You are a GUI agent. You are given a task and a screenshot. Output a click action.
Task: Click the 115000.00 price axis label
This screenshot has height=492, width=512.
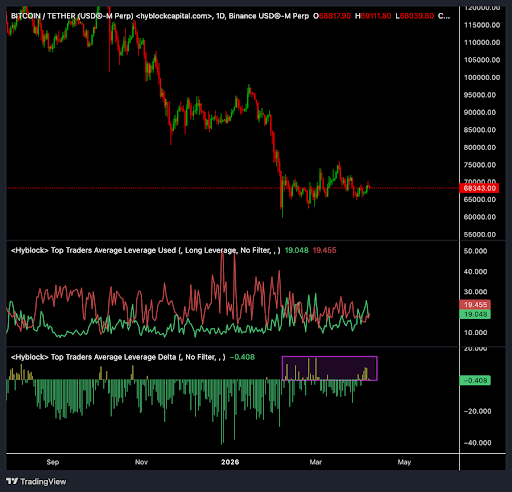482,25
